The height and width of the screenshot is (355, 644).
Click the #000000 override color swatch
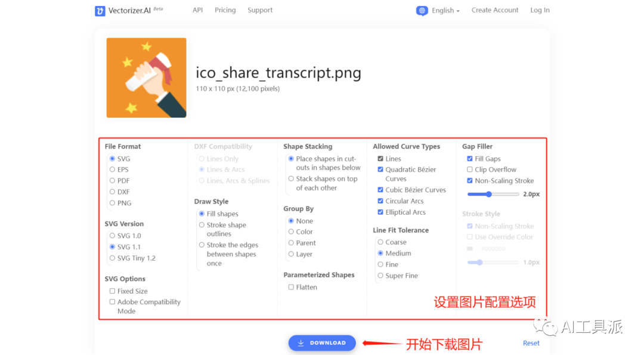470,249
